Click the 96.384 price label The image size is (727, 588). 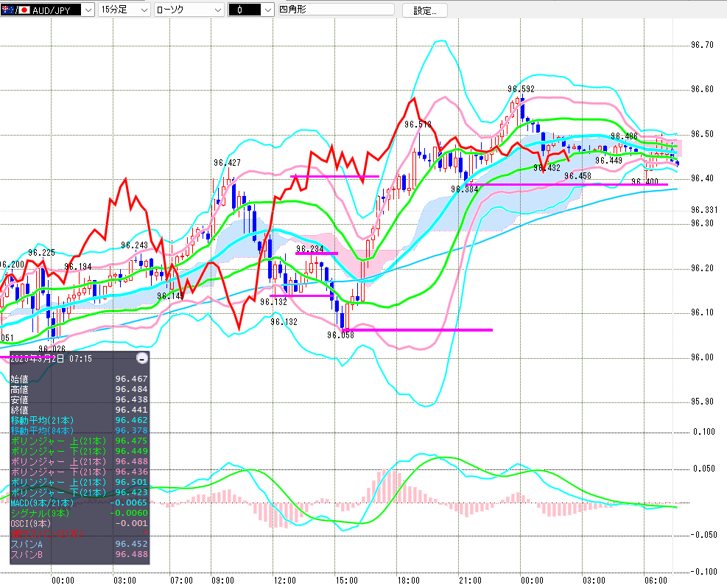coord(465,189)
